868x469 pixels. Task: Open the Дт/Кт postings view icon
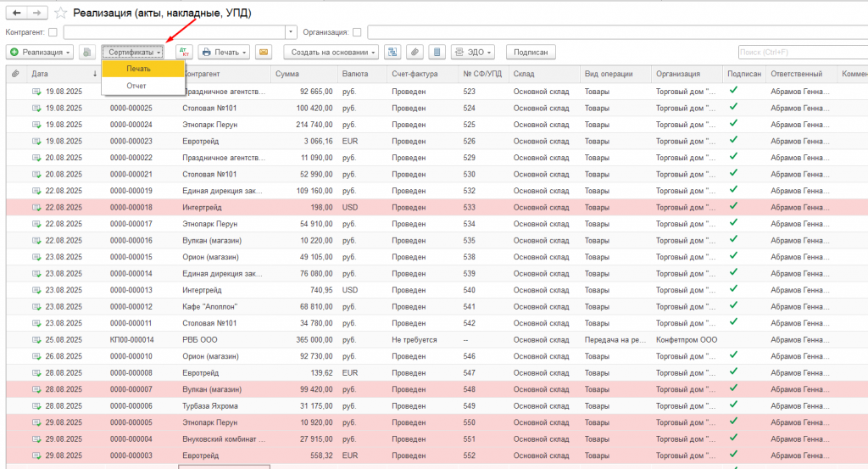[x=184, y=52]
